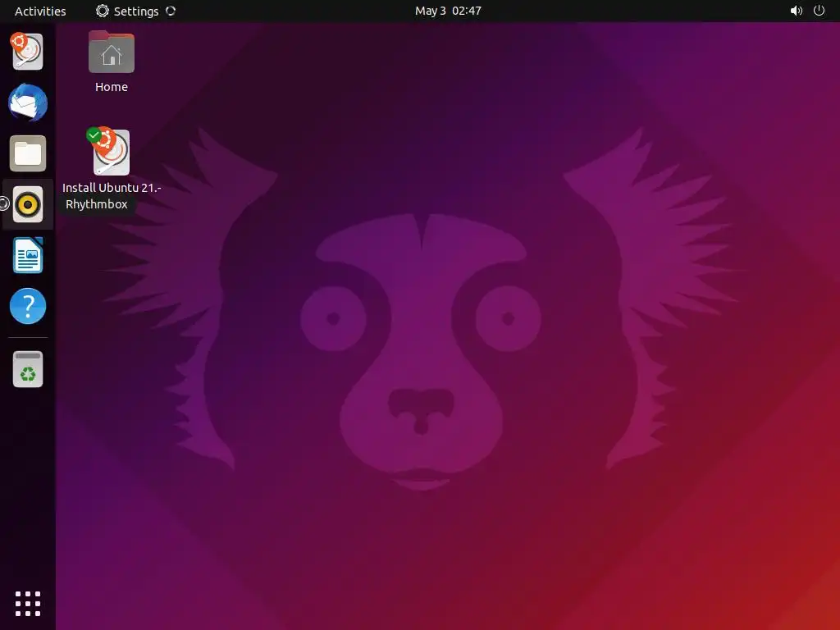
Task: Open the power menu icon in top bar
Action: [x=819, y=11]
